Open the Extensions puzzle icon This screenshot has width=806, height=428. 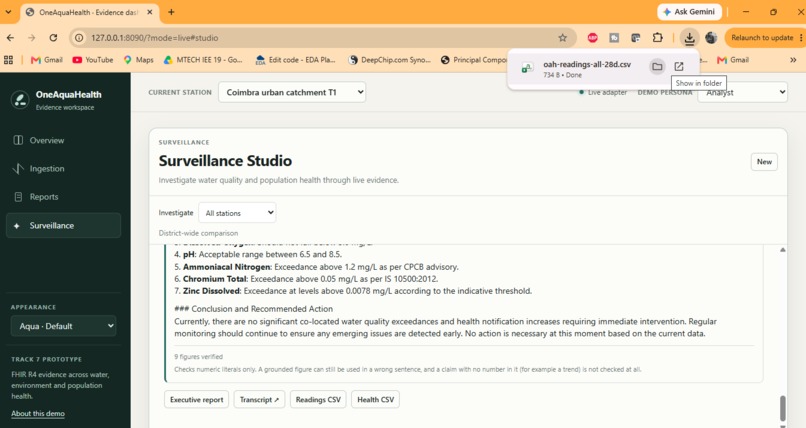point(657,38)
